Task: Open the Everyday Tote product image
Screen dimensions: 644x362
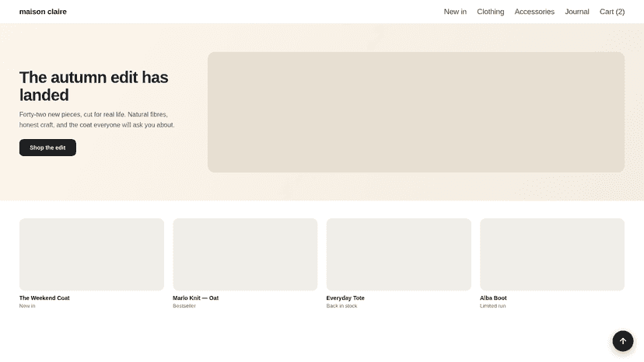Action: (x=399, y=255)
